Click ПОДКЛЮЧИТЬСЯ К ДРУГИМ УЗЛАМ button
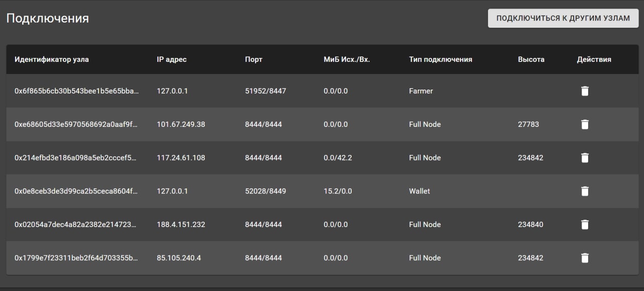This screenshot has height=291, width=644. pyautogui.click(x=563, y=18)
